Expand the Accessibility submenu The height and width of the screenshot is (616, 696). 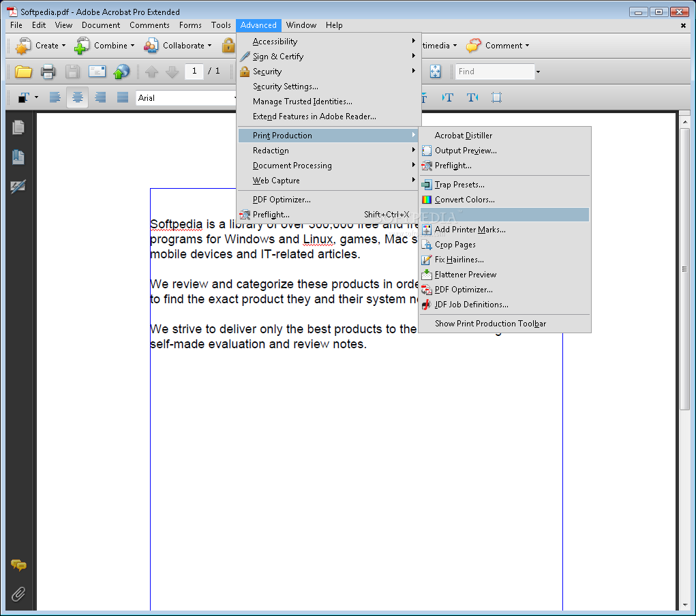coord(329,42)
